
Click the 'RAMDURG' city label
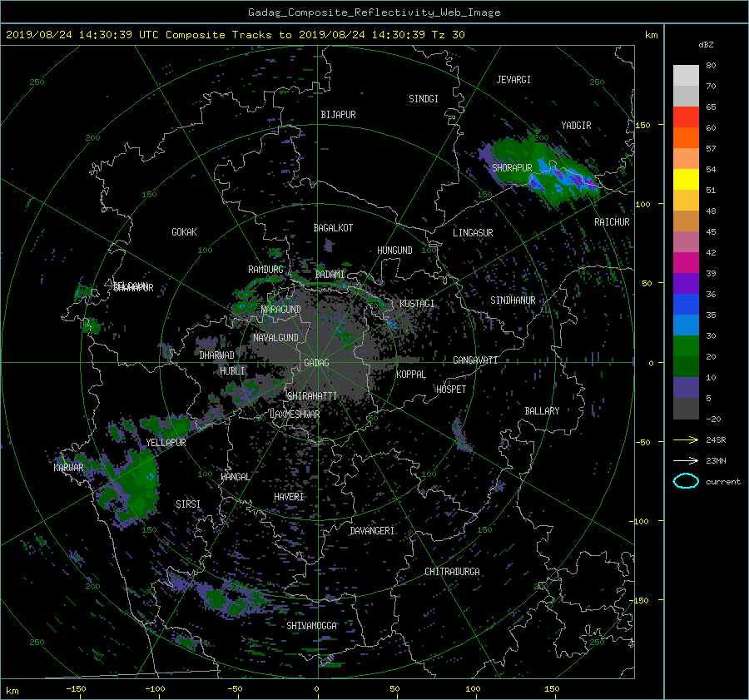(x=265, y=270)
